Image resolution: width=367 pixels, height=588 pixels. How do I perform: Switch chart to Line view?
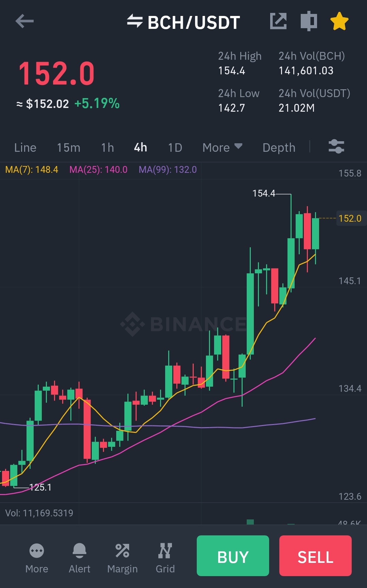[x=25, y=147]
